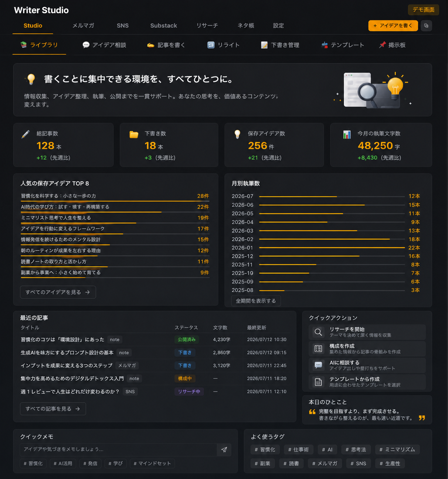The height and width of the screenshot is (479, 448).
Task: Select the # 習慣化 tag in よく使うタグ
Action: coord(265,449)
